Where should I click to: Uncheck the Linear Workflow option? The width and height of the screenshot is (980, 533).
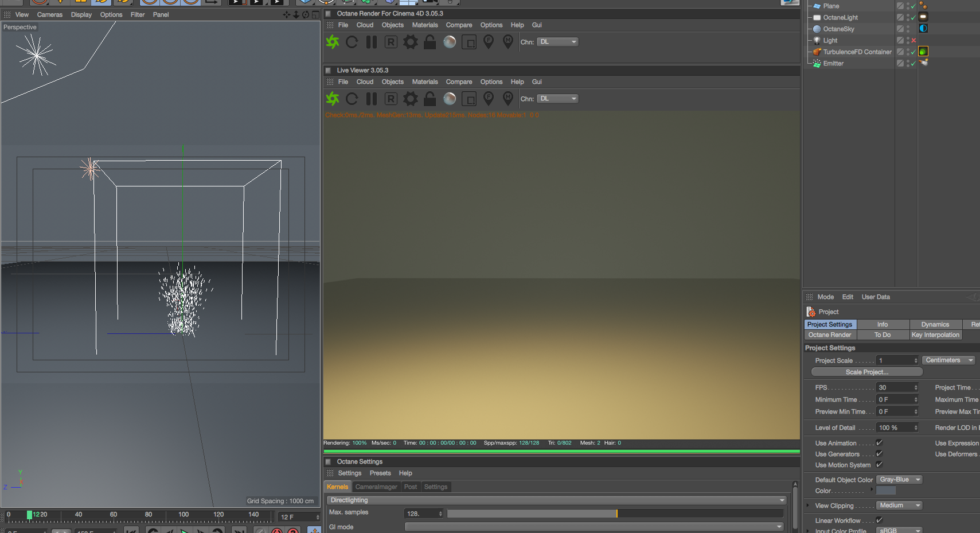(879, 520)
